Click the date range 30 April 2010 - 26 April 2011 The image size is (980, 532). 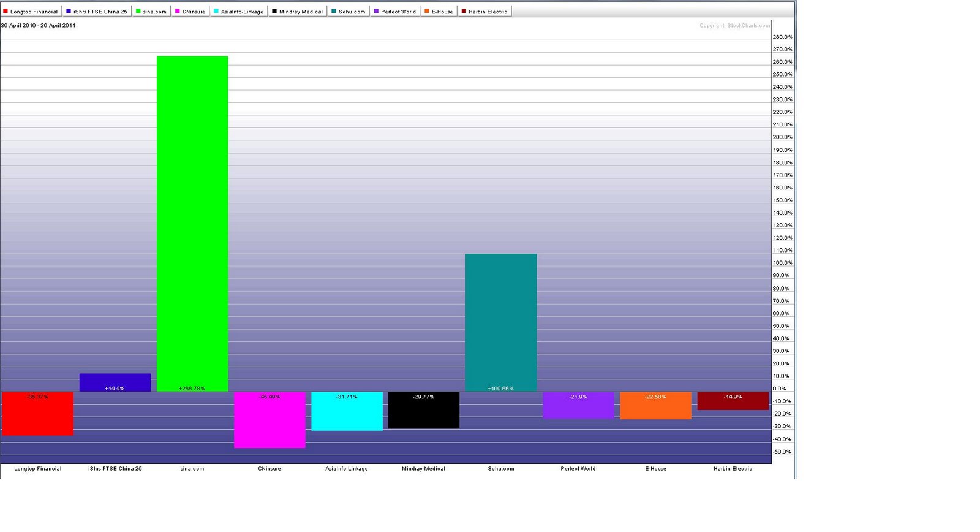click(38, 26)
